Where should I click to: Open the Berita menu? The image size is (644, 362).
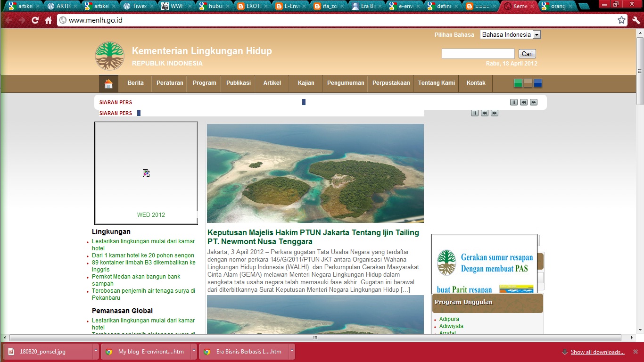coord(136,83)
